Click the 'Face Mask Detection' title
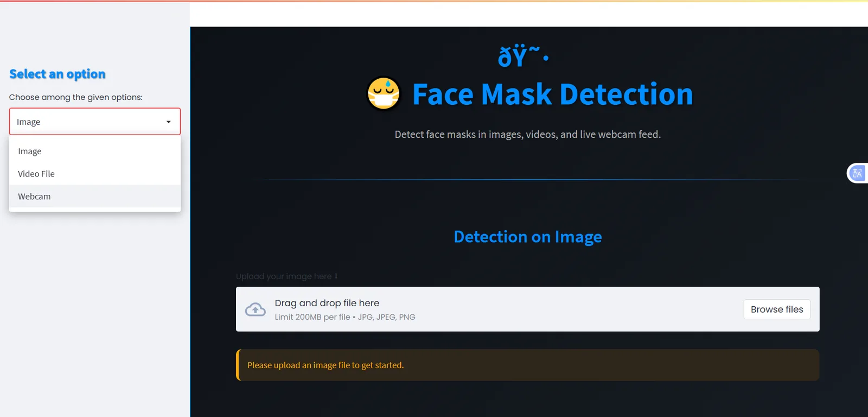 (553, 94)
